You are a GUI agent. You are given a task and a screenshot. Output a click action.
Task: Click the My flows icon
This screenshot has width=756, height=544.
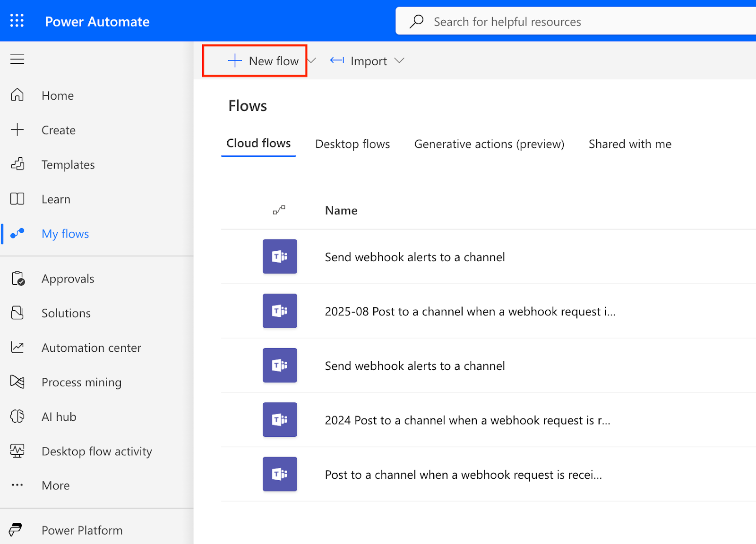point(17,233)
